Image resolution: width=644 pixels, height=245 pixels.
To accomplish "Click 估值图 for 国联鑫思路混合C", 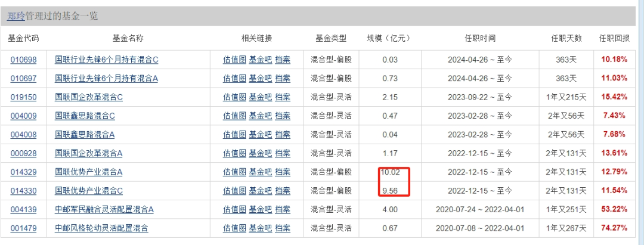I will tap(234, 116).
